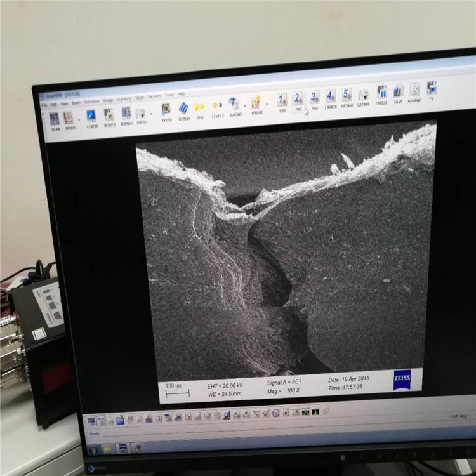Click the PA1 preset icon

[282, 100]
